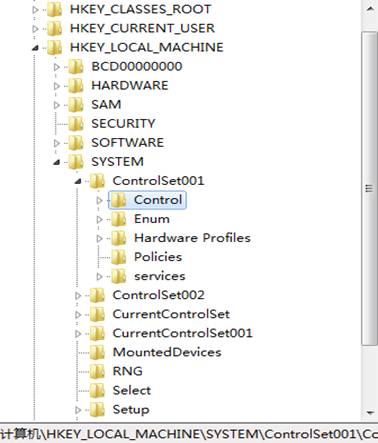Click the CurrentControlSet folder icon
This screenshot has width=378, height=443.
(x=97, y=314)
